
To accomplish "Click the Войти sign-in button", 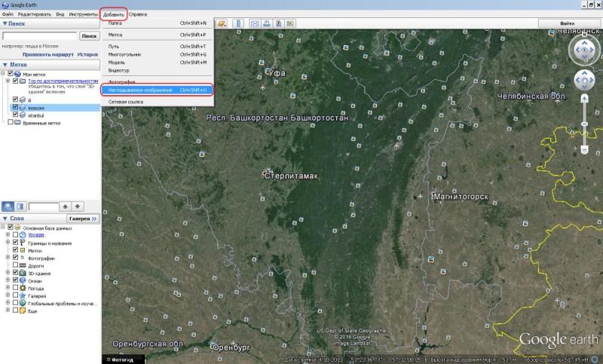I will (568, 23).
